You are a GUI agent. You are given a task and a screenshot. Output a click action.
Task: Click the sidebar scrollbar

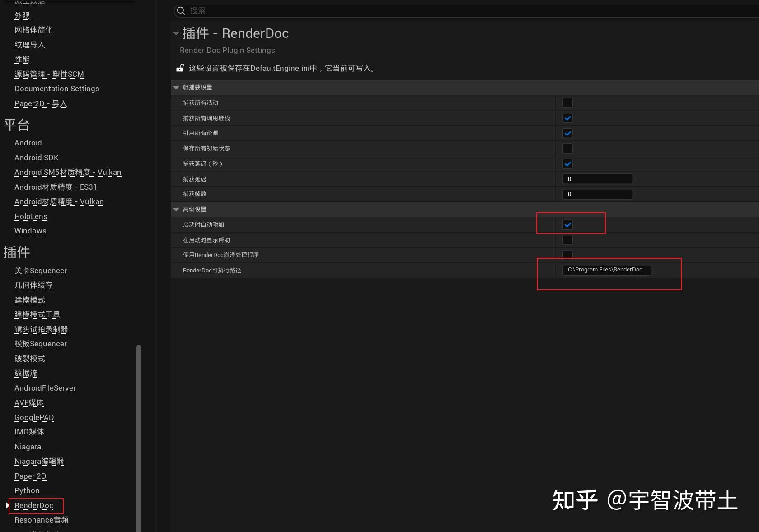click(x=138, y=434)
